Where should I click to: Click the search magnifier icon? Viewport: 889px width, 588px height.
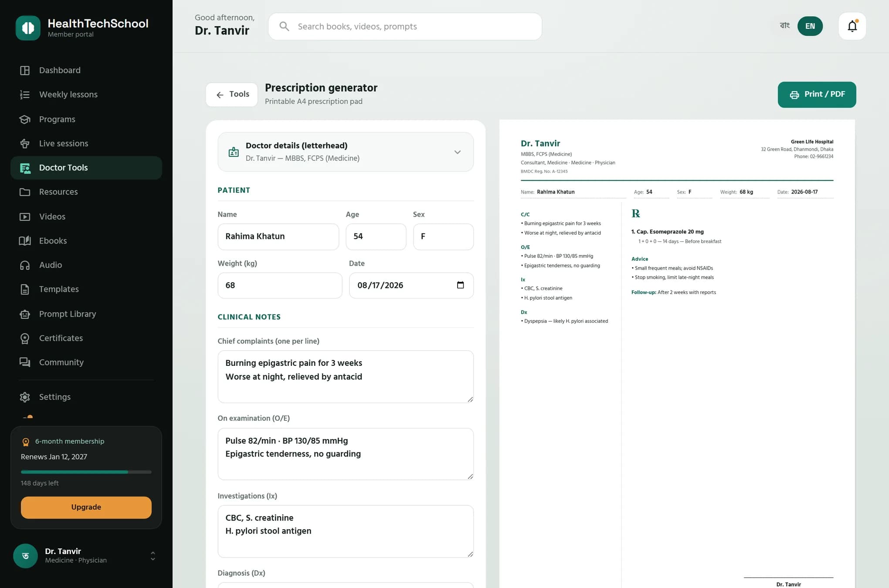coord(284,27)
